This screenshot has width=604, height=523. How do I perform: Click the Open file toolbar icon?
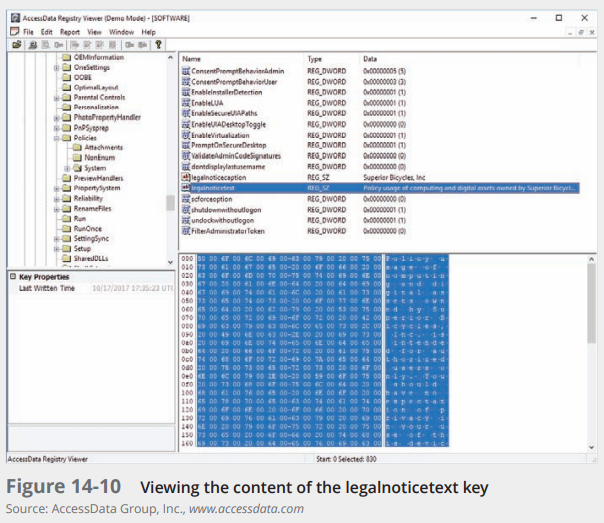(15, 45)
